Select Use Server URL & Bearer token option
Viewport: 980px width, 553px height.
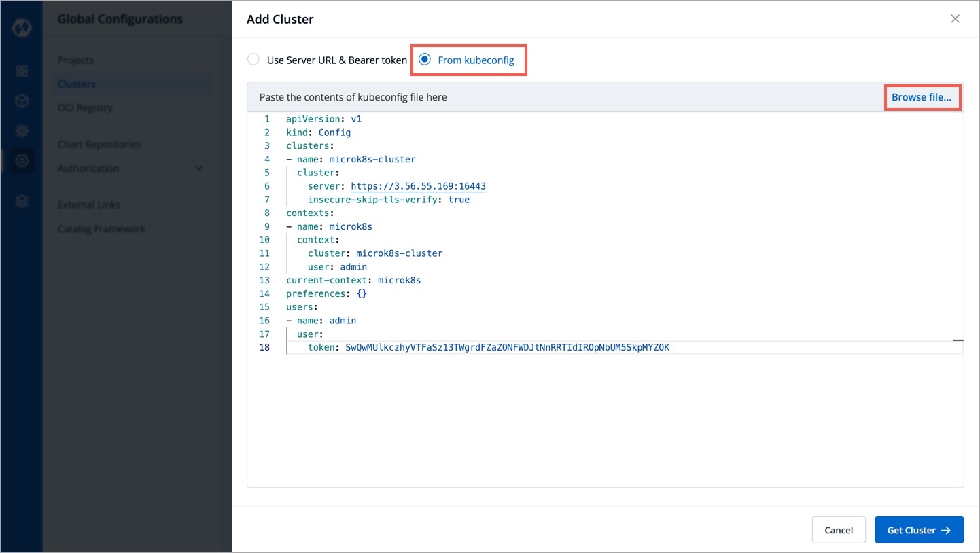point(253,60)
